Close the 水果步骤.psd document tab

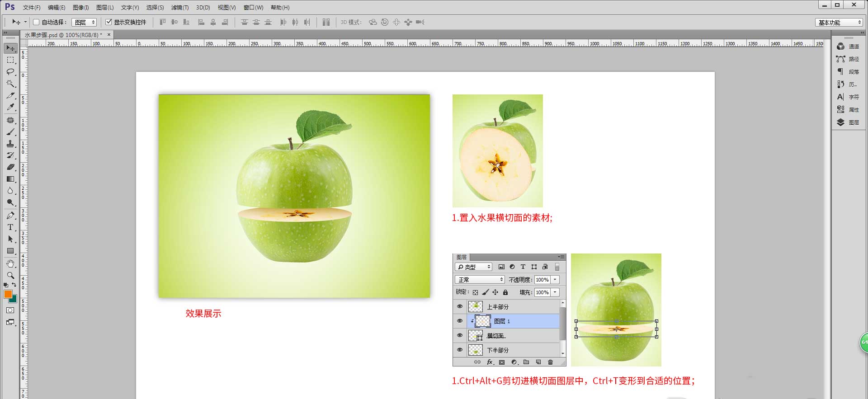coord(109,35)
